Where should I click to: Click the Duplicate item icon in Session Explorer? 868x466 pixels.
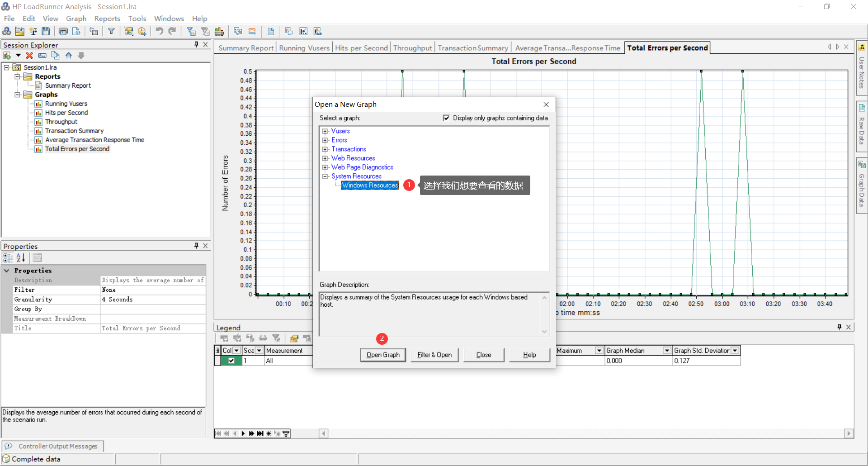56,56
